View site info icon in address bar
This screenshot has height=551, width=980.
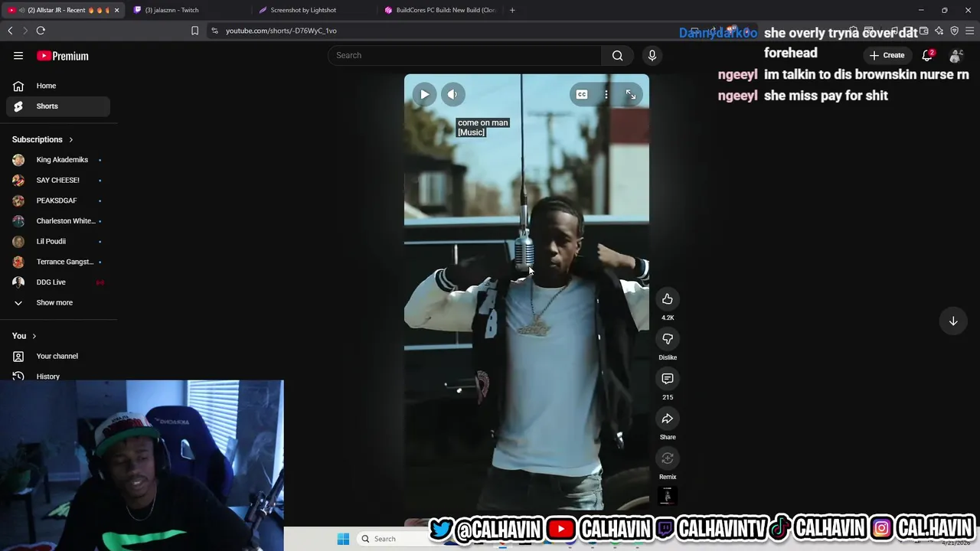point(214,31)
